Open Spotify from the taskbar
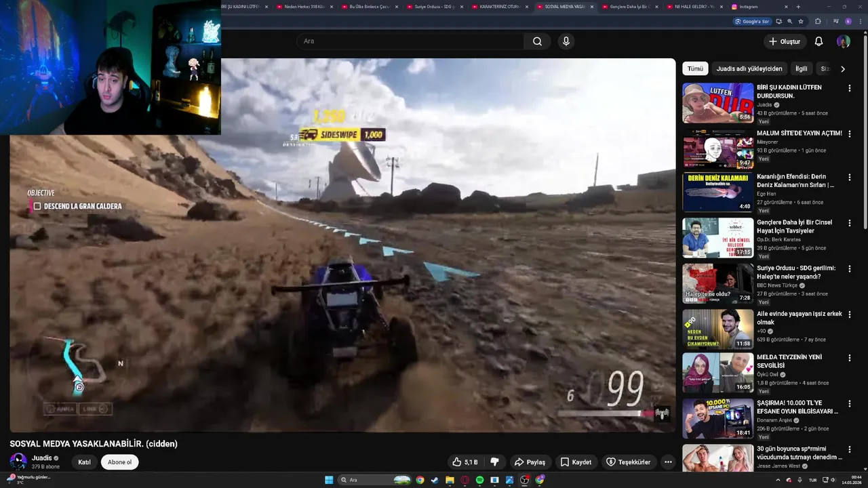Screen dimensions: 868x488 [479, 480]
